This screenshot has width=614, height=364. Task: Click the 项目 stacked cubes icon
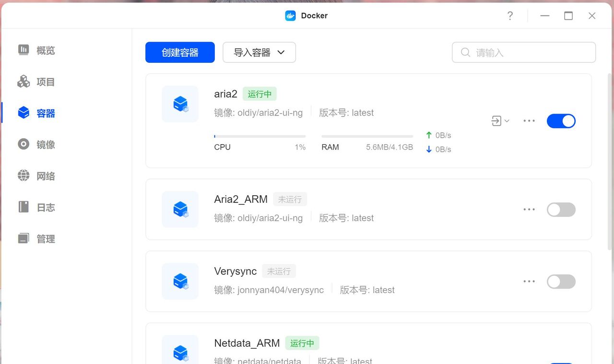[24, 82]
